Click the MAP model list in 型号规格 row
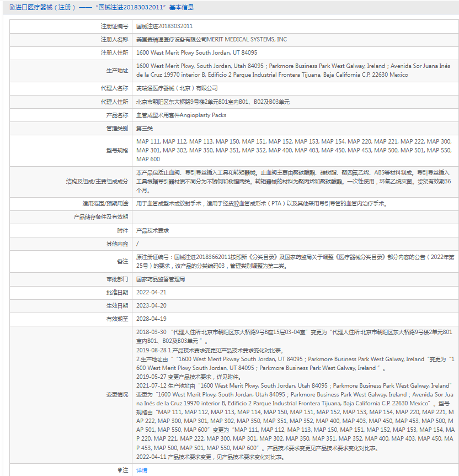 point(294,150)
